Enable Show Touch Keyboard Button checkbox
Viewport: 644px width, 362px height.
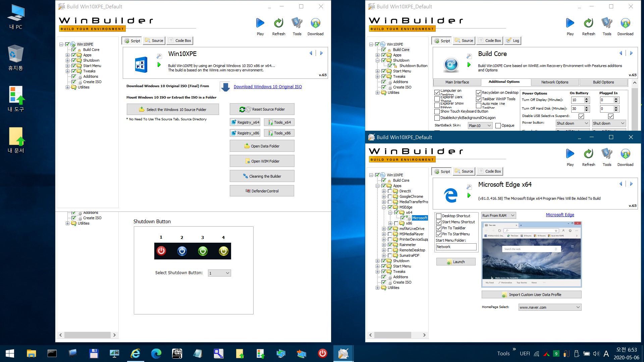(437, 112)
